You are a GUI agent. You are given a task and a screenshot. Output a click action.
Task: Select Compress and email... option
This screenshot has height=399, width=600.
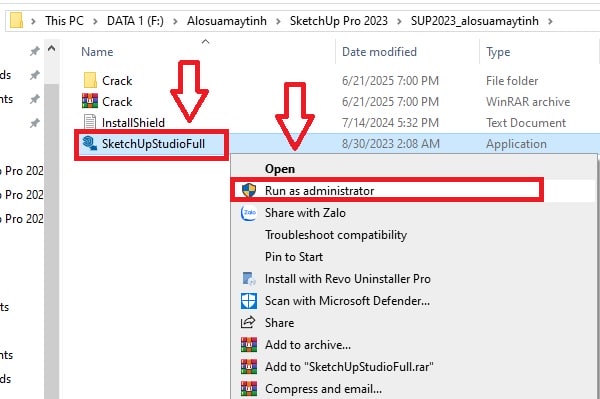[x=323, y=389]
